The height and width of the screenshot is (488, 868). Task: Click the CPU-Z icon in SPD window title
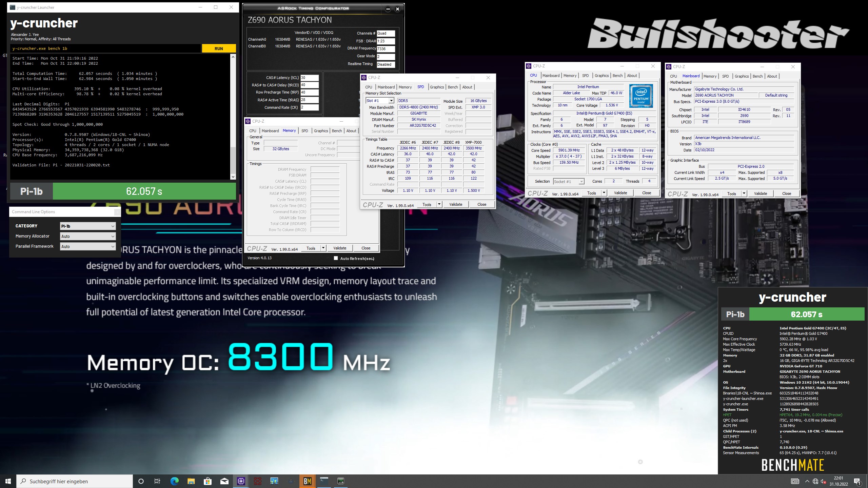[364, 78]
